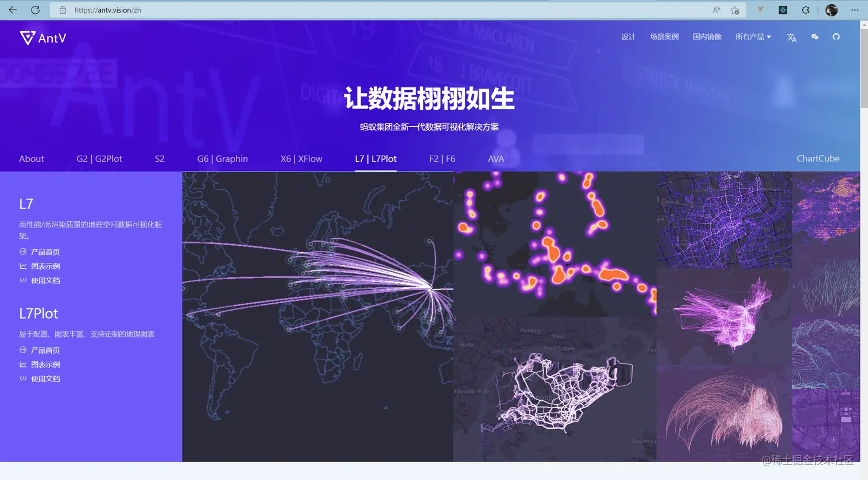
Task: Click the L7 heading
Action: tap(26, 204)
